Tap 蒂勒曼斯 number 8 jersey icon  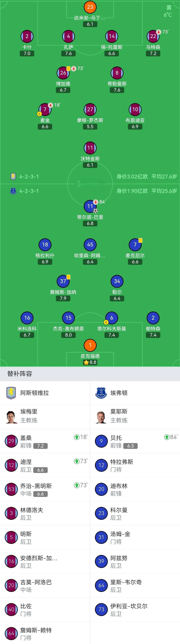coord(117,73)
